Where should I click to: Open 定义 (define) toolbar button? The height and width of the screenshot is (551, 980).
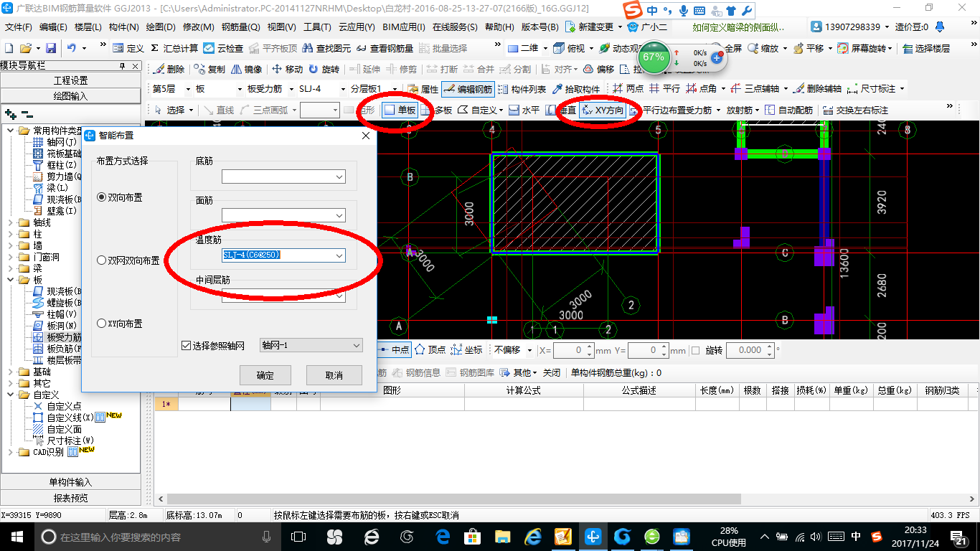tap(128, 48)
